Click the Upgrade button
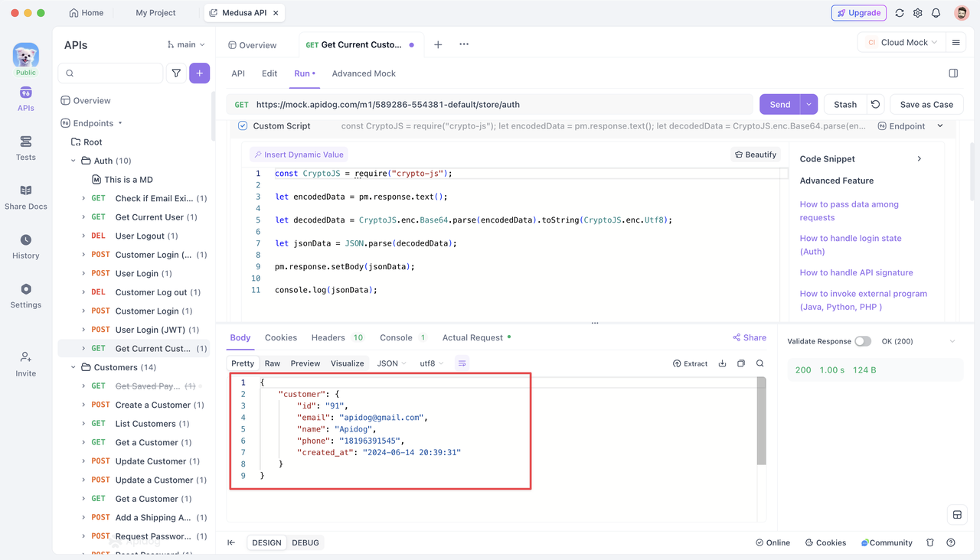The height and width of the screenshot is (560, 980). coord(859,13)
